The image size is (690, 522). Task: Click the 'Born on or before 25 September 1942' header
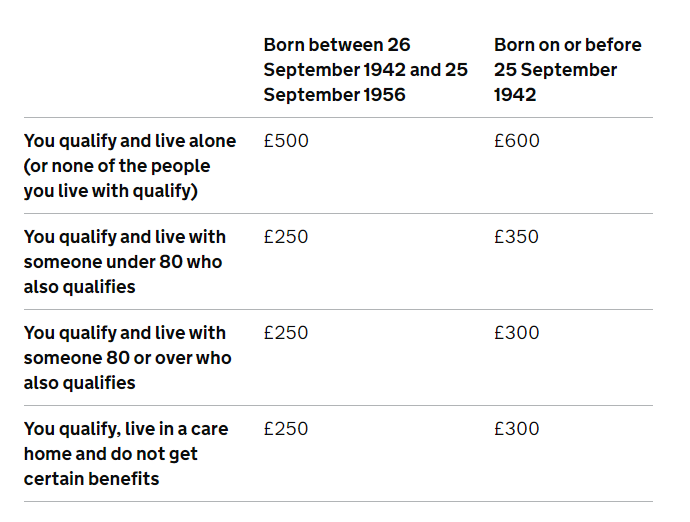point(567,70)
